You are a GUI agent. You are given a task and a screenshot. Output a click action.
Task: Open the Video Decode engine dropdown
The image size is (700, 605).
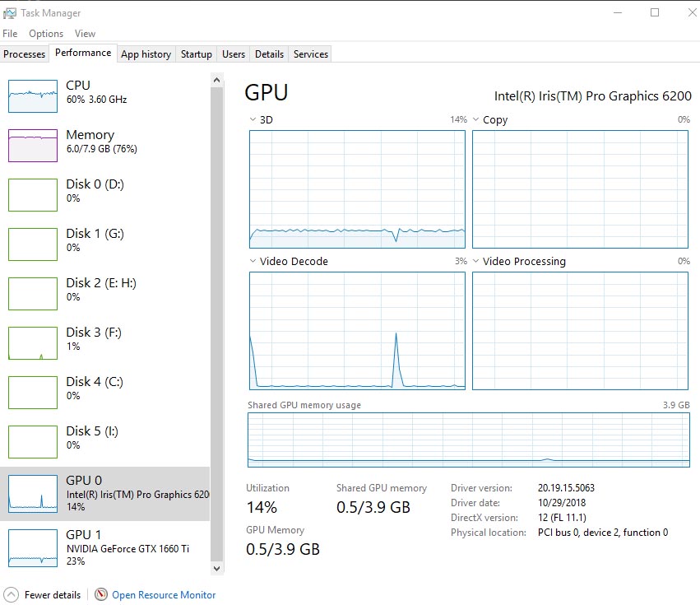click(x=253, y=262)
